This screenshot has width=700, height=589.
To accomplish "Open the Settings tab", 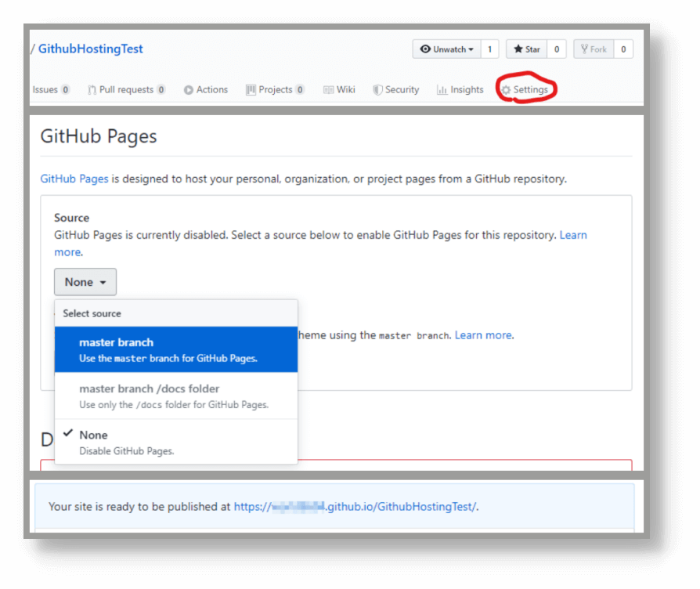I will click(525, 90).
